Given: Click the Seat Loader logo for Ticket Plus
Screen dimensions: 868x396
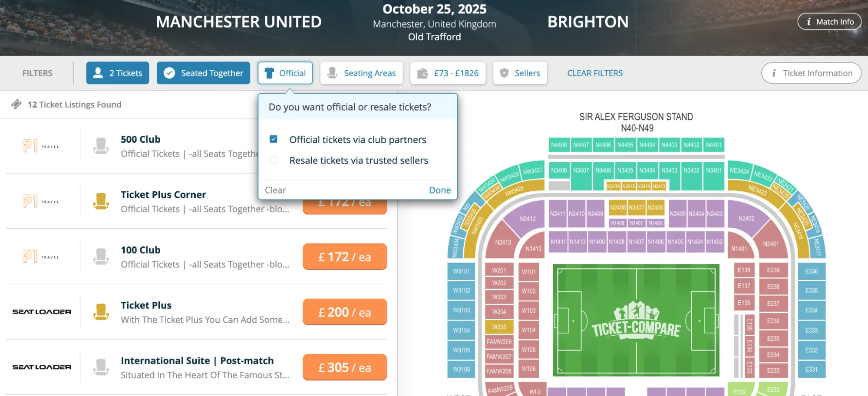Looking at the screenshot, I should coord(41,311).
